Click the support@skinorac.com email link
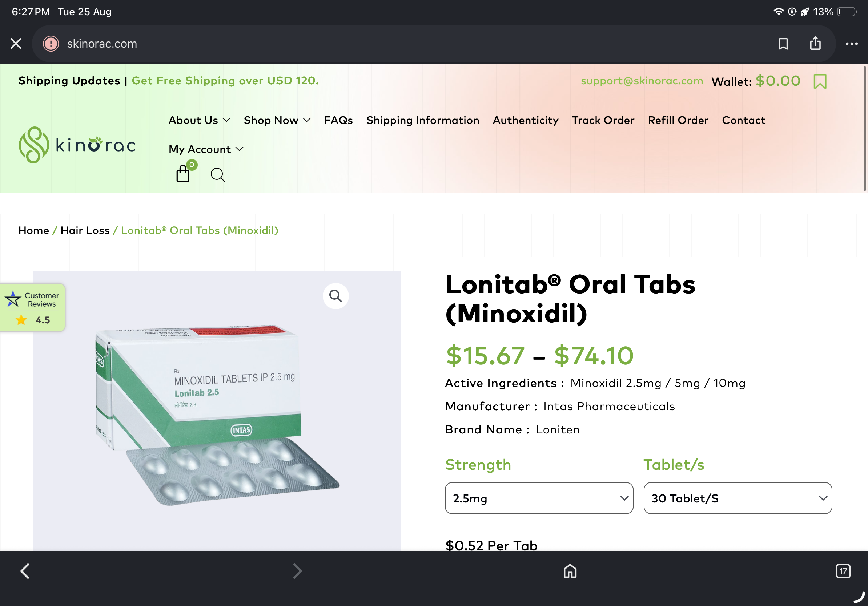 [642, 81]
